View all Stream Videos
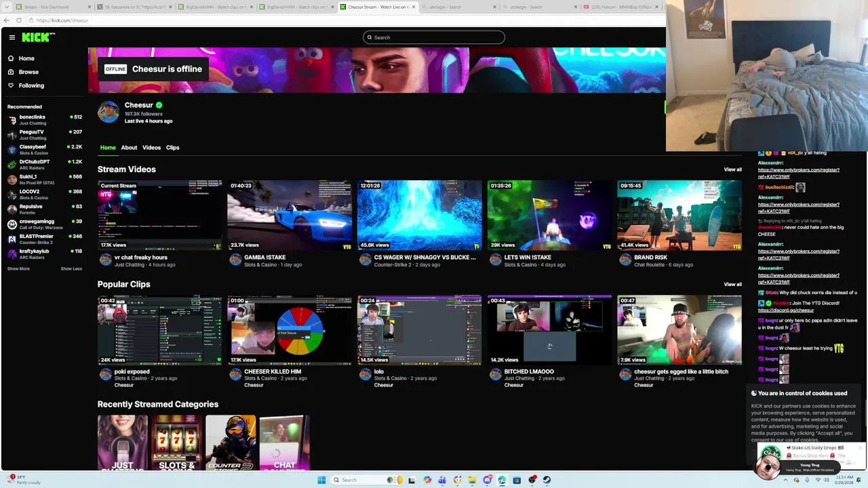This screenshot has width=868, height=488. click(x=732, y=169)
